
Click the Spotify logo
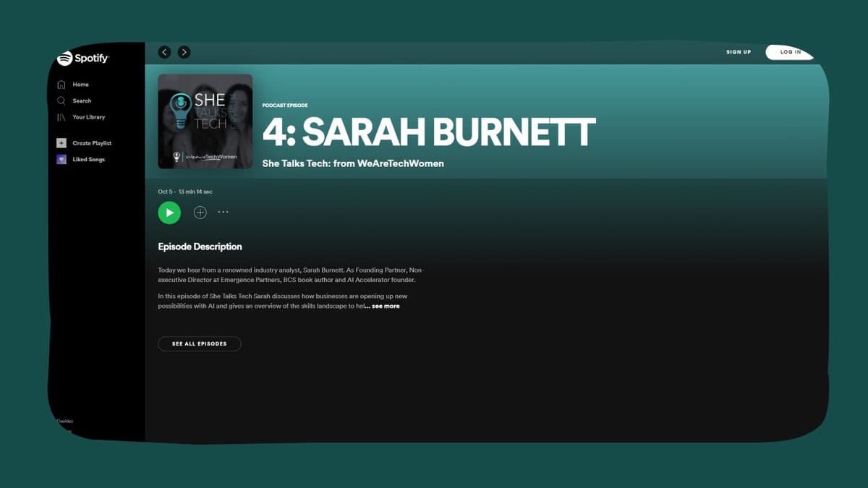[x=82, y=59]
